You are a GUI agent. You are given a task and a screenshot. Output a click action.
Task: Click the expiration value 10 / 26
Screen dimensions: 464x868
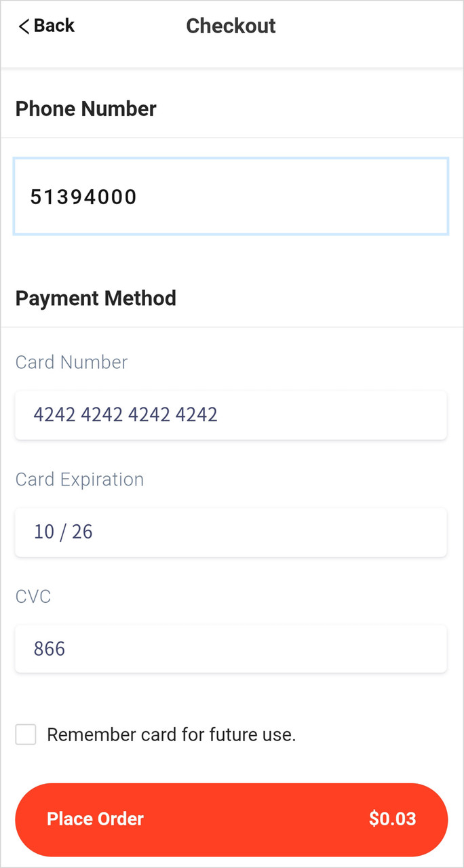pos(63,532)
